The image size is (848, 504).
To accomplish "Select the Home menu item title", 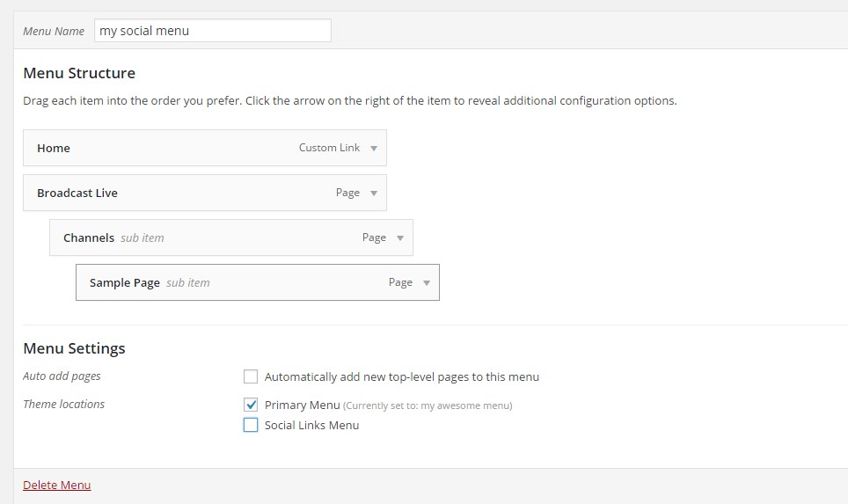I will point(54,148).
